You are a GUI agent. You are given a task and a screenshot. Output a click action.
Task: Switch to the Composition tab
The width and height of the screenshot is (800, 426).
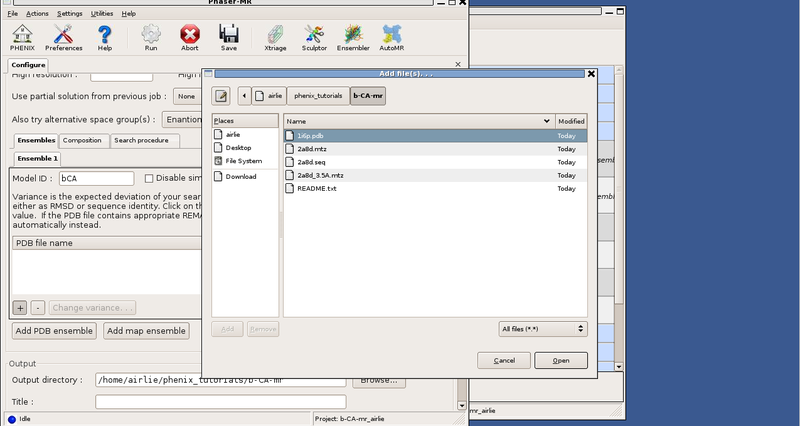click(x=82, y=140)
